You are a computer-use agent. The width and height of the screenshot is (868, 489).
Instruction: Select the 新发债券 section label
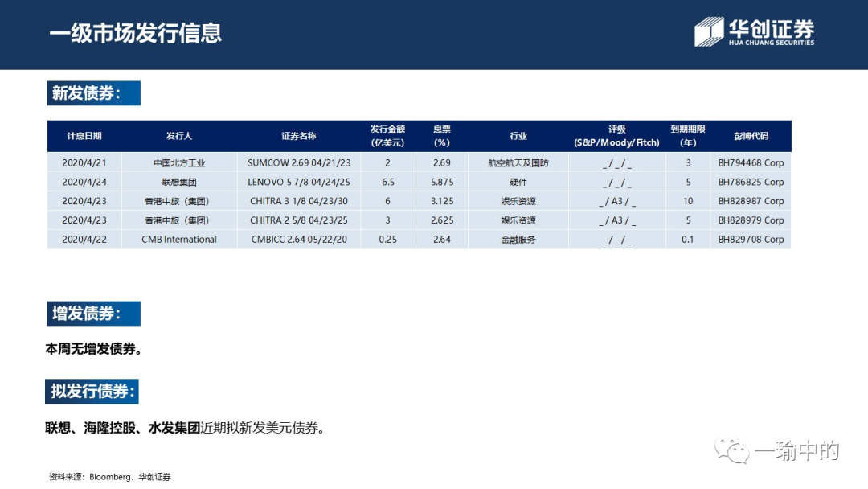(x=93, y=93)
